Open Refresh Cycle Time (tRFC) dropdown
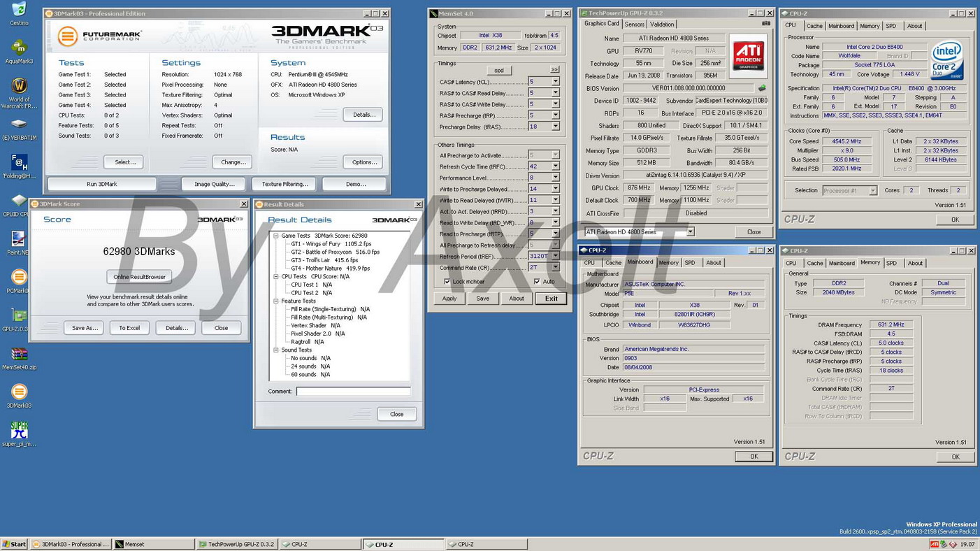The height and width of the screenshot is (551, 980). (x=556, y=166)
